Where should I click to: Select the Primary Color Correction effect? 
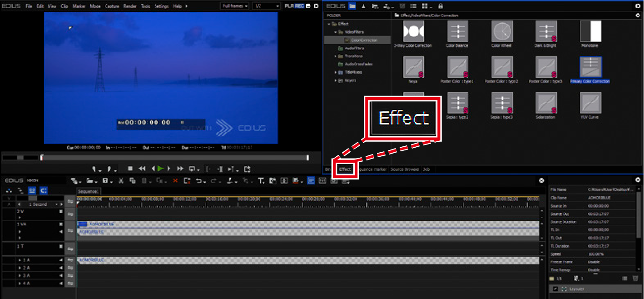591,67
